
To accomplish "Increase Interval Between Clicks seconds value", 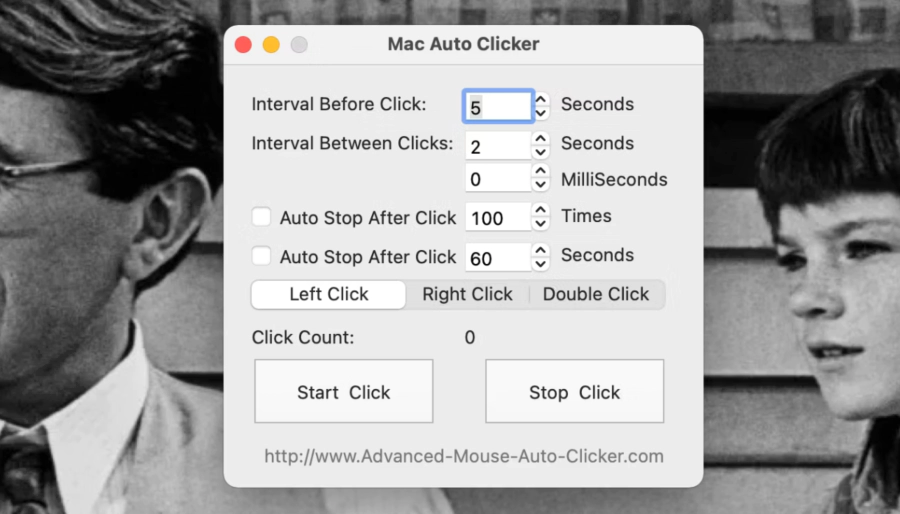I will pyautogui.click(x=540, y=139).
